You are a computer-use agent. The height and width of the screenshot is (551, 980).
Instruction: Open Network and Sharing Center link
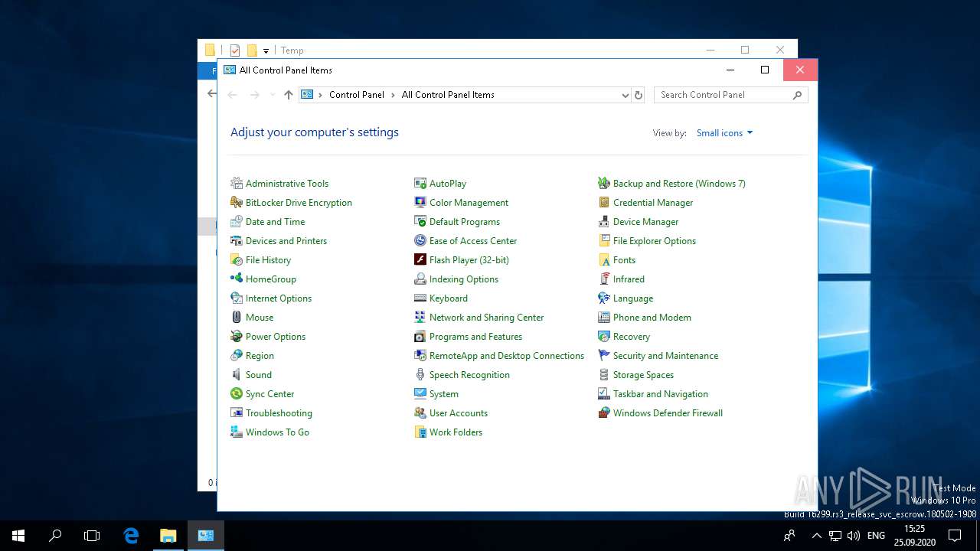(x=486, y=318)
